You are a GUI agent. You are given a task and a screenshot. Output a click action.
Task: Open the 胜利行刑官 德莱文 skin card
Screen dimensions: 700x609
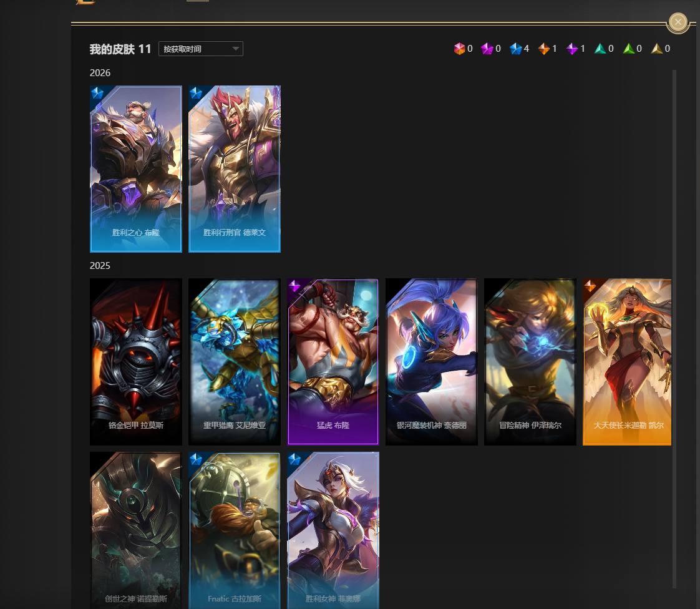point(235,168)
